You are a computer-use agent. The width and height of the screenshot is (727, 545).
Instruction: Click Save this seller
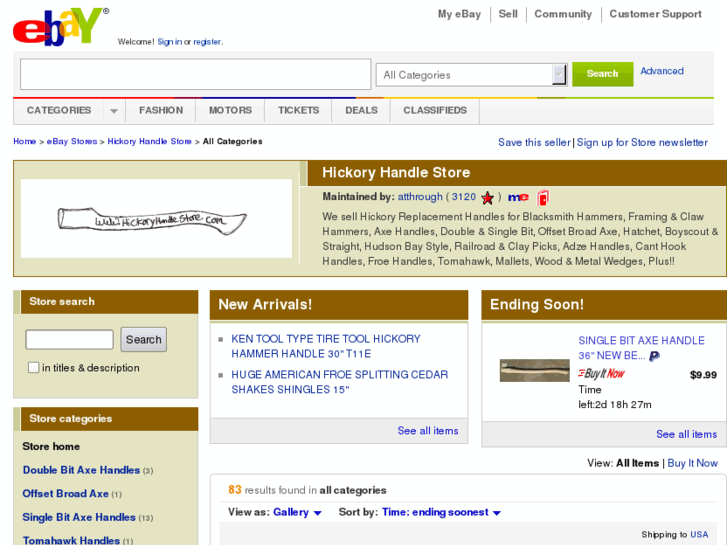(x=534, y=142)
